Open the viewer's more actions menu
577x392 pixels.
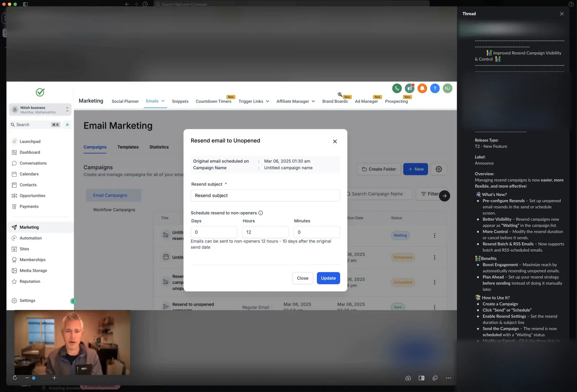(x=448, y=378)
